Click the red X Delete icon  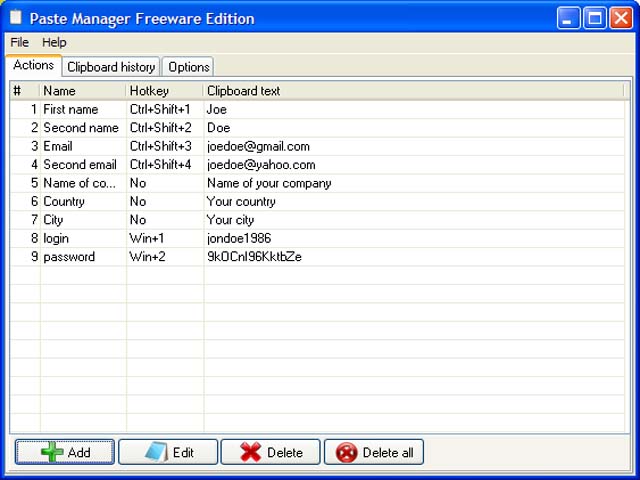click(251, 452)
